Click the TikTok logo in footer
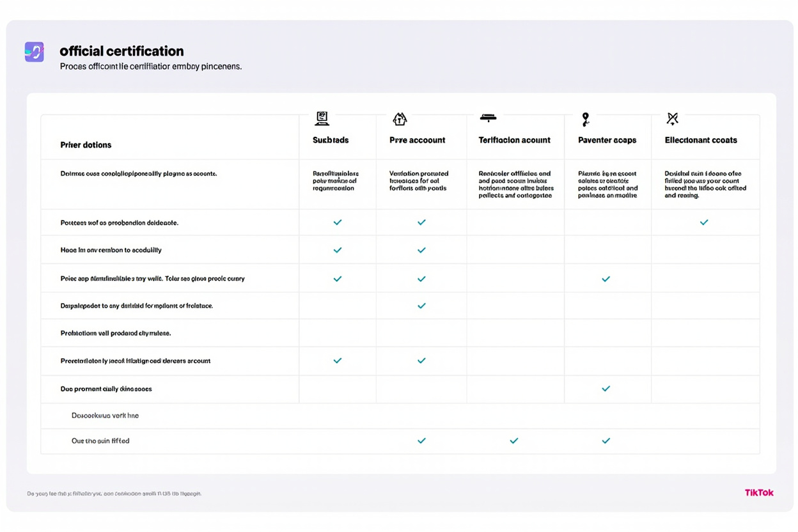The height and width of the screenshot is (532, 798). (759, 492)
